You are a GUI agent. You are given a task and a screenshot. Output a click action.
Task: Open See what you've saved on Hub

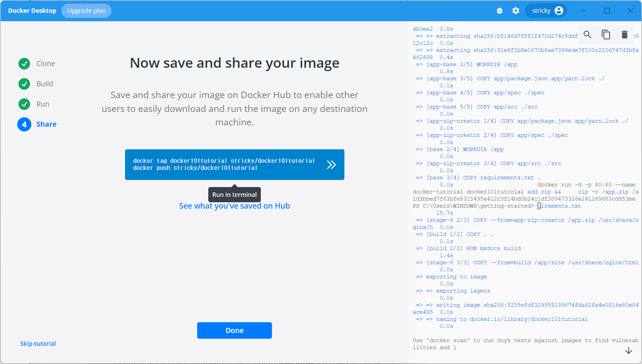coord(235,206)
